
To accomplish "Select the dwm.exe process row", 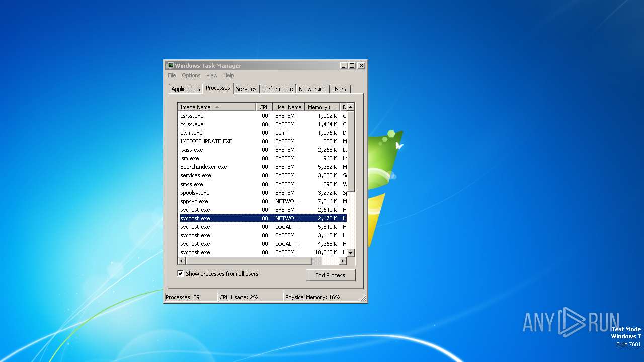I will coord(263,133).
